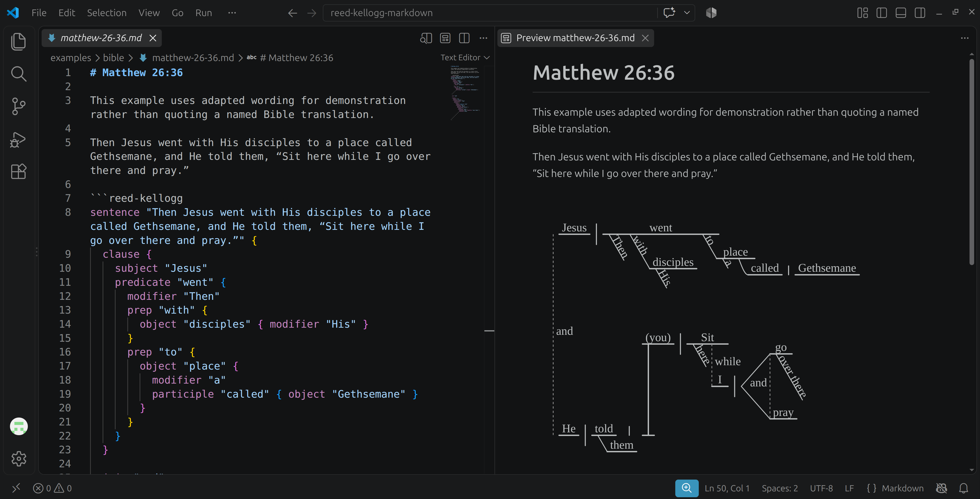Click 'disciples' in the diagram
Viewport: 980px width, 499px height.
[673, 262]
